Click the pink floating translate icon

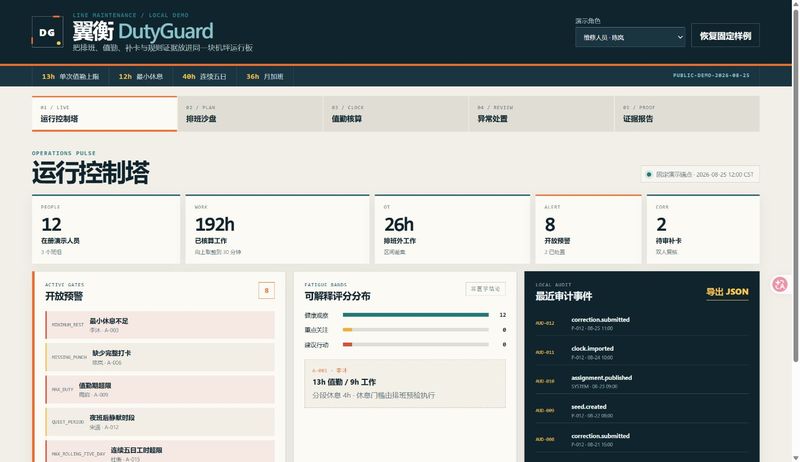tap(780, 284)
